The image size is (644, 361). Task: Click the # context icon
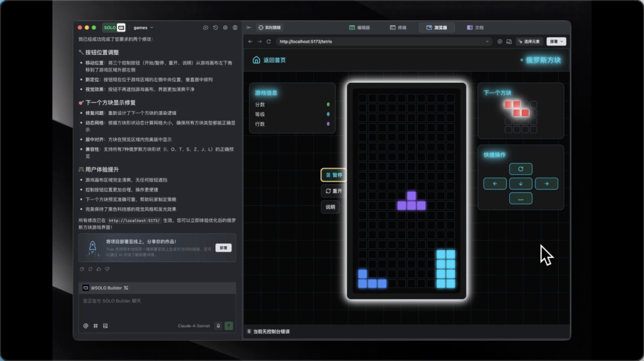pos(95,326)
